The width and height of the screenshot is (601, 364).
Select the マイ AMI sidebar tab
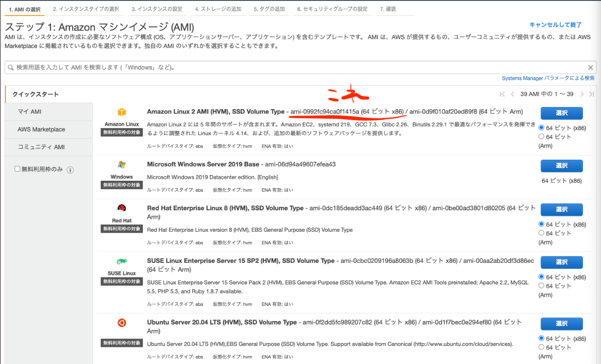tap(49, 112)
